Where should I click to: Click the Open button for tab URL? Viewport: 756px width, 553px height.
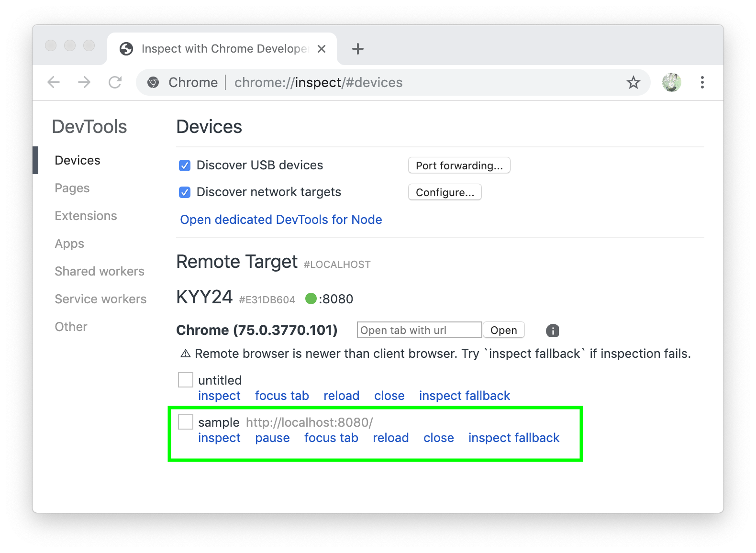coord(504,330)
